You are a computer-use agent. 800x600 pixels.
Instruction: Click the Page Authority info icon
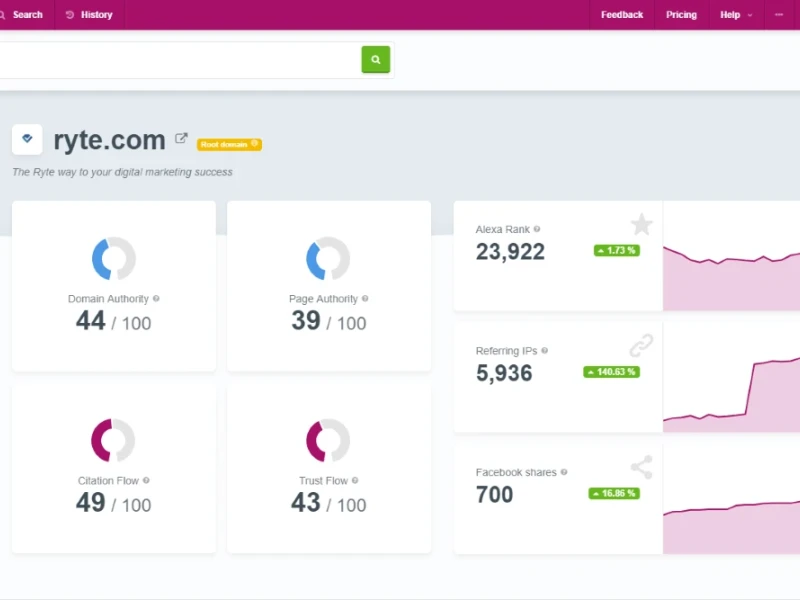coord(365,298)
